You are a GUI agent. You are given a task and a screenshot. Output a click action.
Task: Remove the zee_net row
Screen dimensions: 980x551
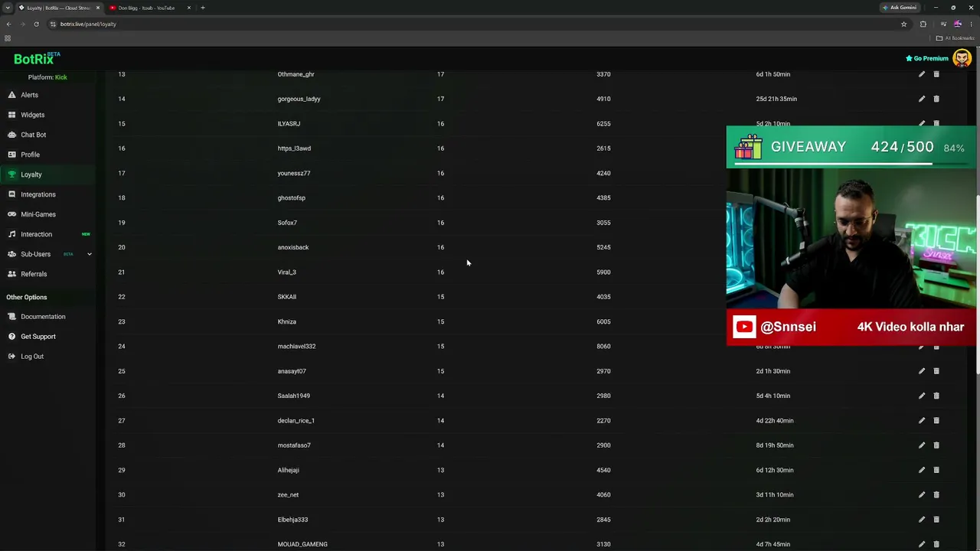(x=936, y=494)
